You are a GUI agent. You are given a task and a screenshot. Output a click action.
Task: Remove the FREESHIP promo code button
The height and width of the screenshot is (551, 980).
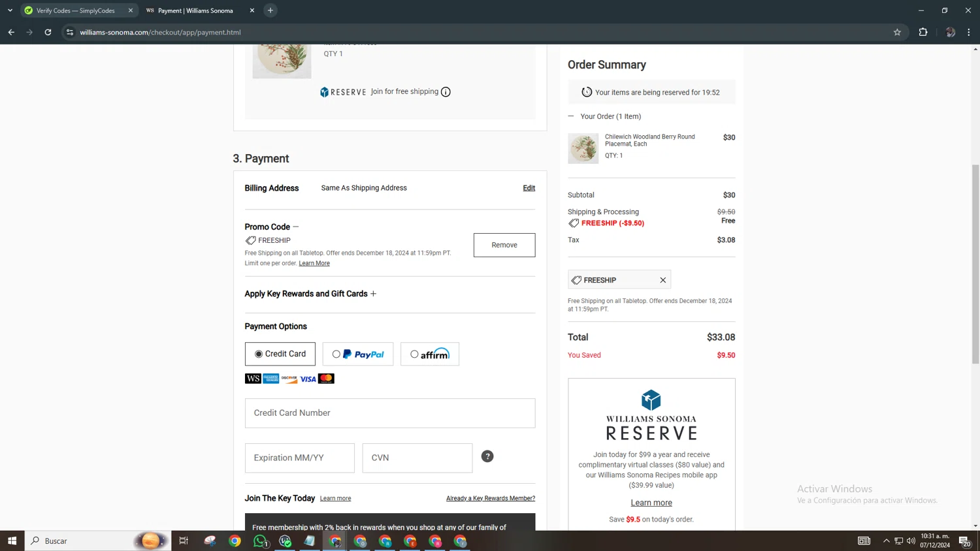pyautogui.click(x=504, y=245)
